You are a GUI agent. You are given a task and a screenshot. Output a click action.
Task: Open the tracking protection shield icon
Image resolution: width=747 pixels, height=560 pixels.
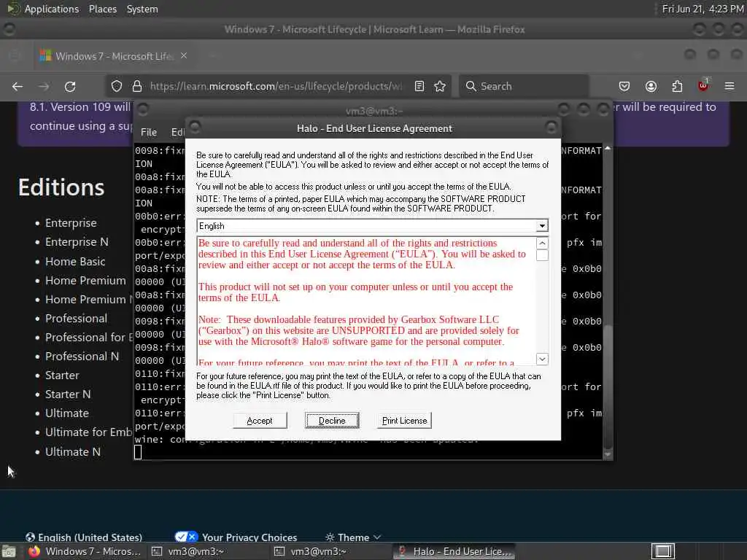117,86
